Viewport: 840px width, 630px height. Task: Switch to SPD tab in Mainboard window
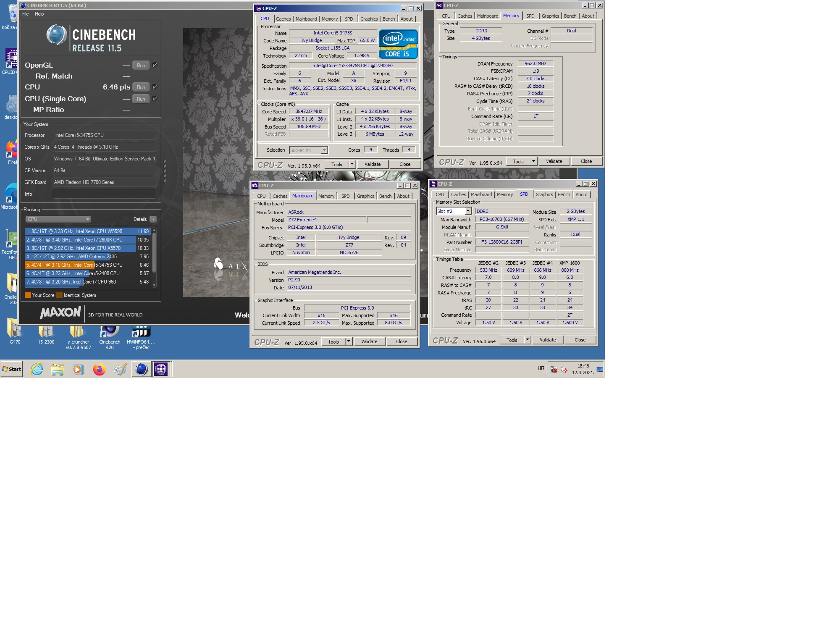[345, 196]
